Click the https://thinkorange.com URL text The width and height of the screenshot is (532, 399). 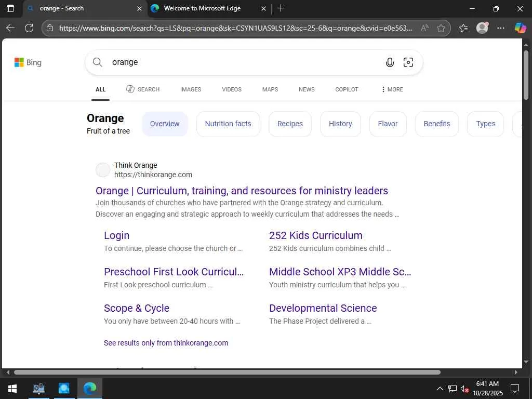[153, 175]
